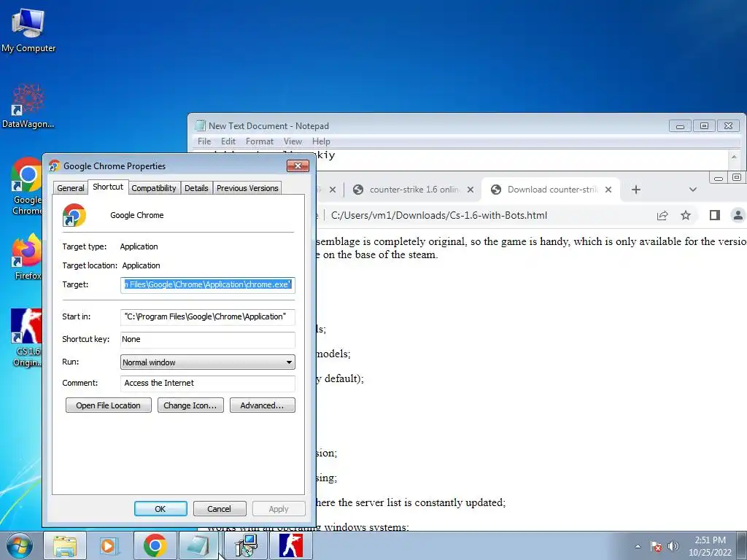Close Download counter-strike tab

coord(608,190)
